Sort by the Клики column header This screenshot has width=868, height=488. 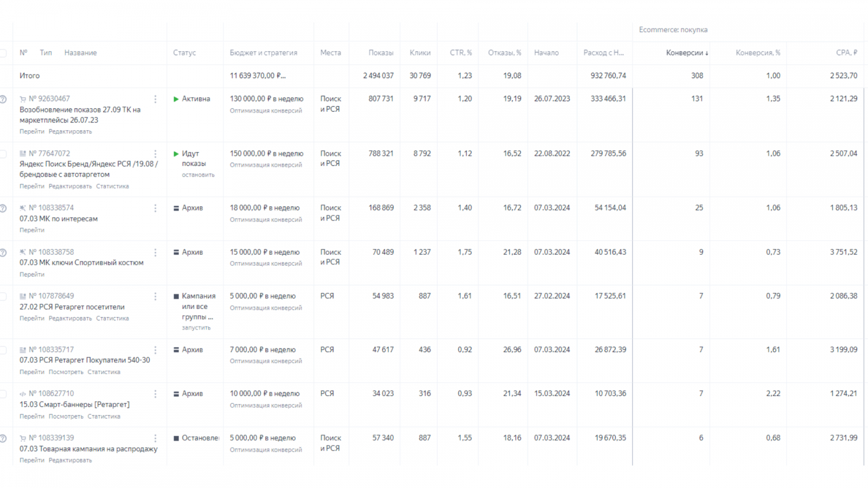point(420,53)
